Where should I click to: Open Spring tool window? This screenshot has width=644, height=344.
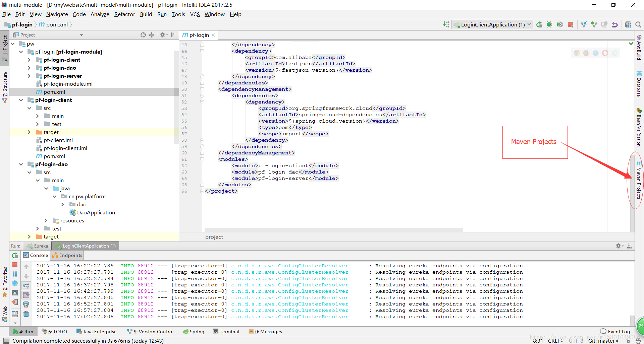[194, 332]
